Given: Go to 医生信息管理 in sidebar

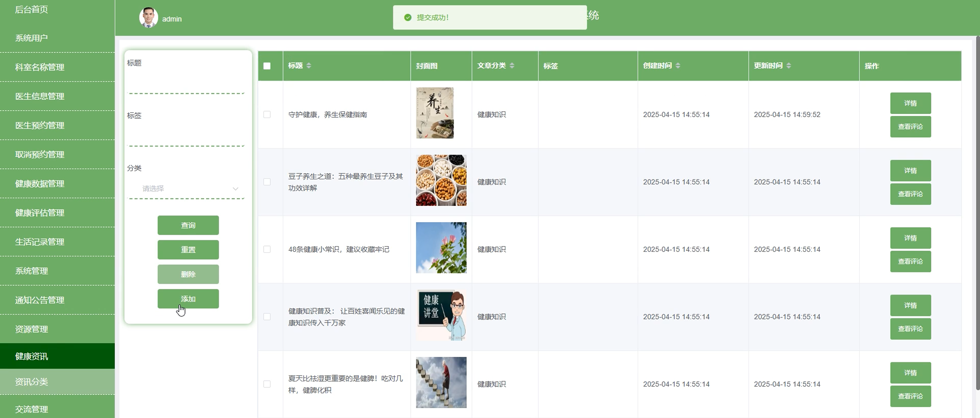Looking at the screenshot, I should coord(39,96).
